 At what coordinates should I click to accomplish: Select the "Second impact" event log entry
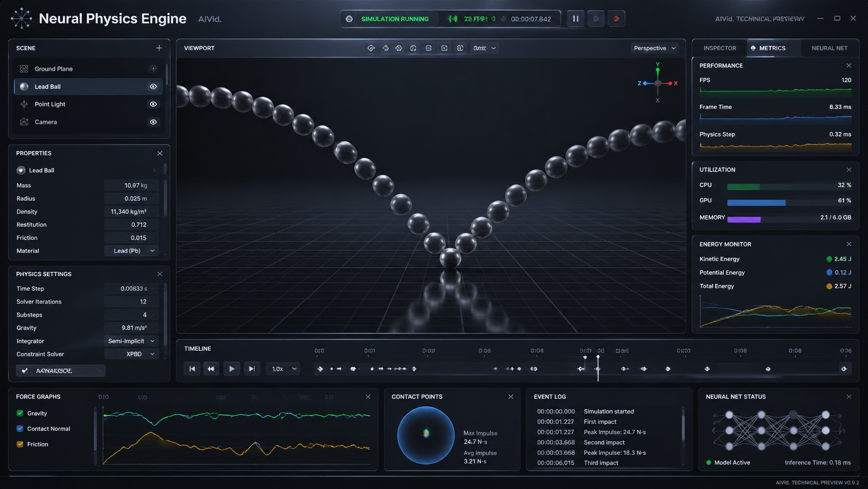[x=604, y=443]
